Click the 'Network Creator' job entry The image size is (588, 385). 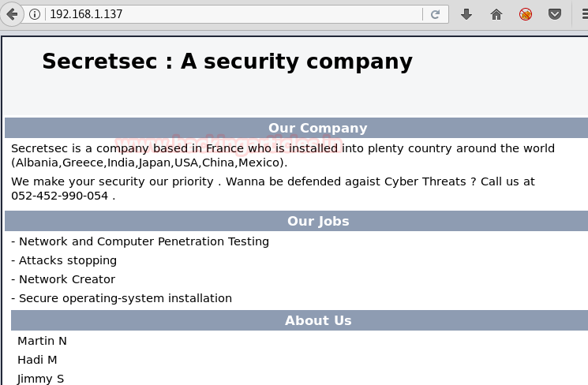coord(66,279)
